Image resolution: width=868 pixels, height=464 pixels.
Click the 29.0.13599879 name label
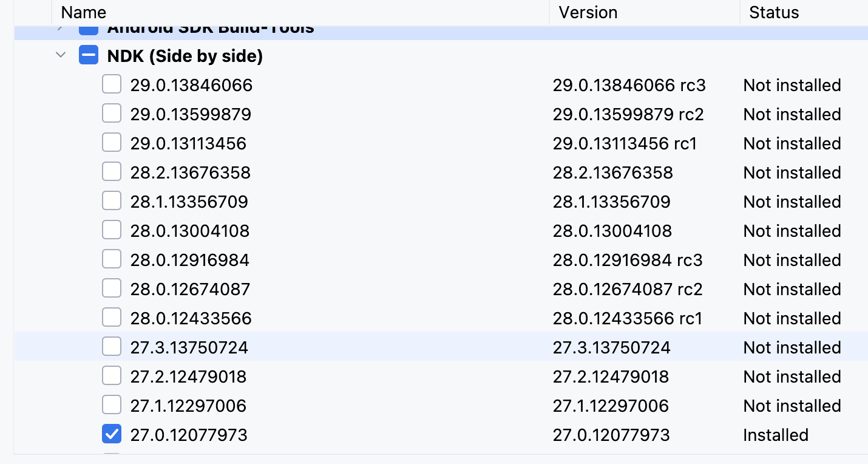[x=191, y=114]
